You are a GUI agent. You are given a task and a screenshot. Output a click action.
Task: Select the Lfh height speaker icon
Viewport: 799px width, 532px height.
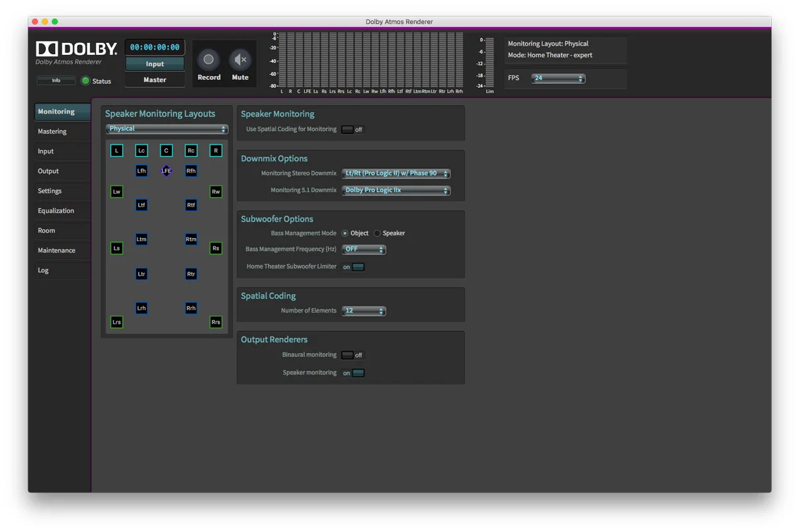coord(142,171)
